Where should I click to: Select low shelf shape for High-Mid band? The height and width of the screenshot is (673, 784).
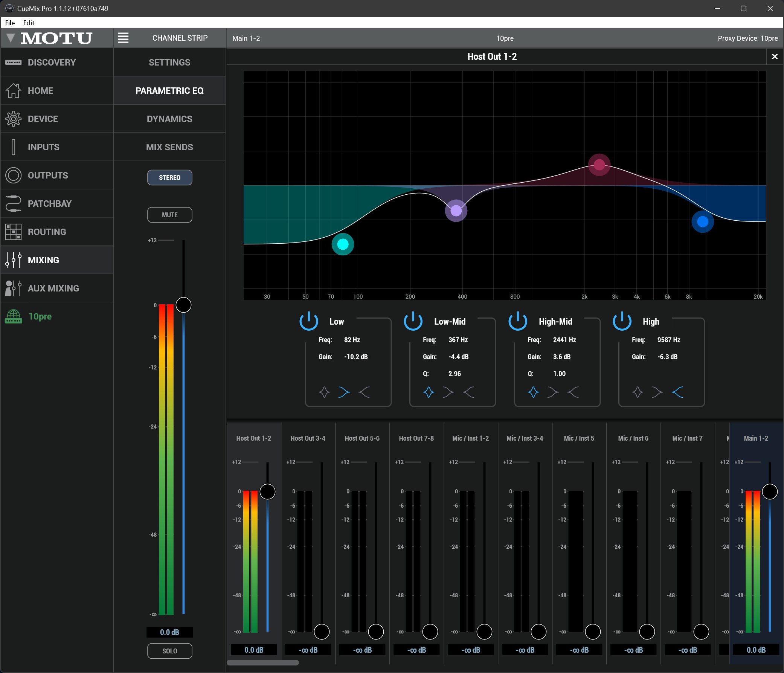553,392
